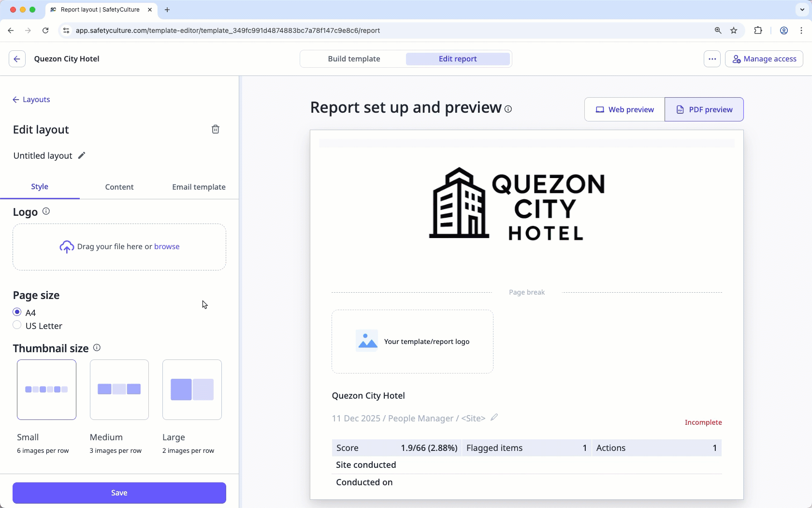Click the Untitled layout name text
This screenshot has width=812, height=508.
(43, 156)
